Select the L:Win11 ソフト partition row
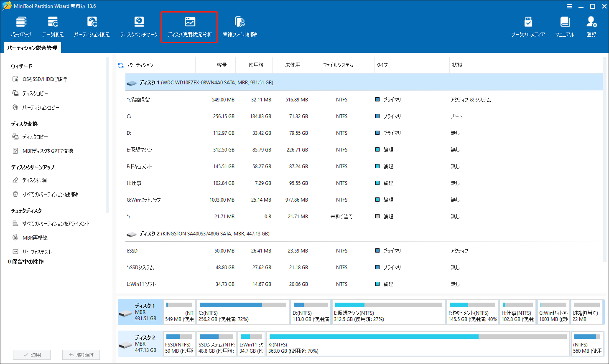Image resolution: width=609 pixels, height=364 pixels. point(364,284)
